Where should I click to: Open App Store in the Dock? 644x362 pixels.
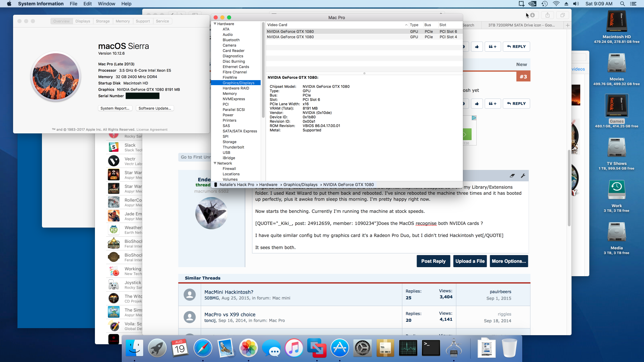coord(340,348)
